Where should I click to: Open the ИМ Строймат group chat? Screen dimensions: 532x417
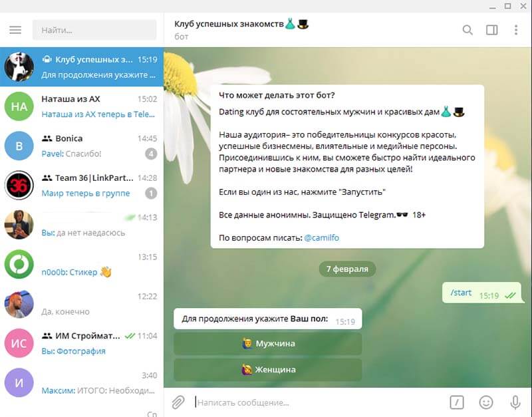point(82,343)
